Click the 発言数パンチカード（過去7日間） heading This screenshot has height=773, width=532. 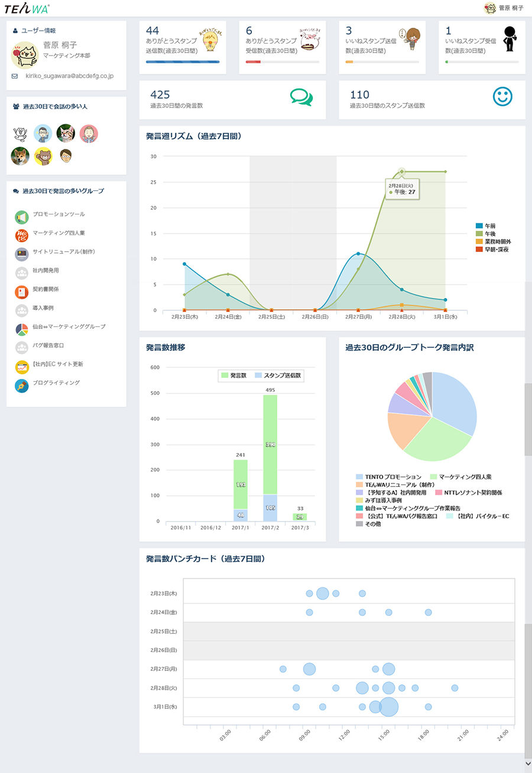point(205,558)
